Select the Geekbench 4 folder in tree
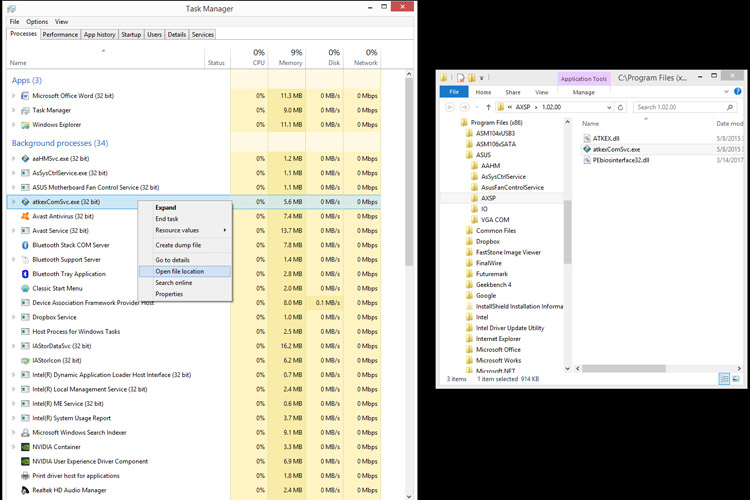 [494, 285]
